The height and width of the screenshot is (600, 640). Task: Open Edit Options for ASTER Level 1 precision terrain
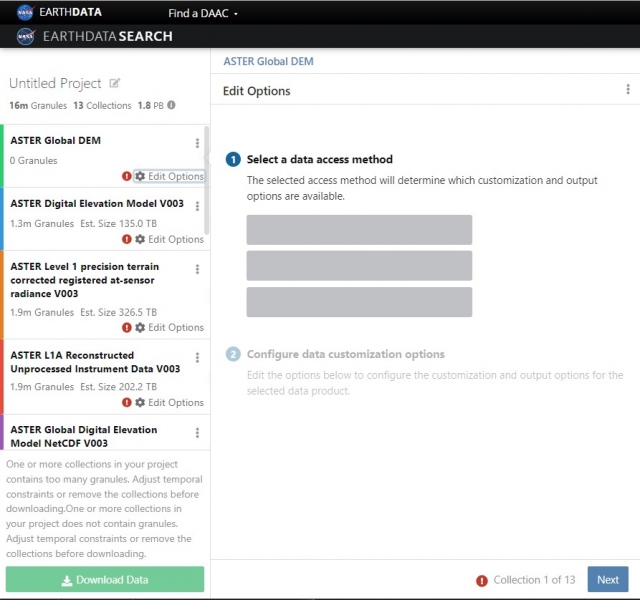point(169,327)
